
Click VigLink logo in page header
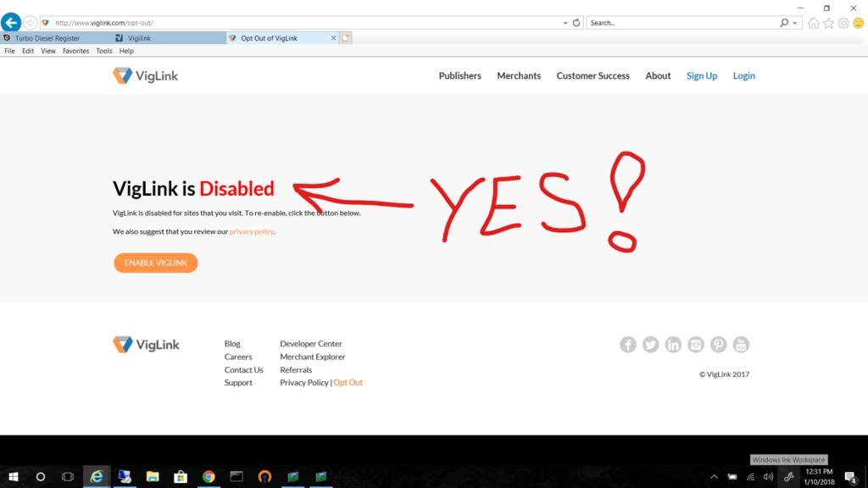point(145,75)
